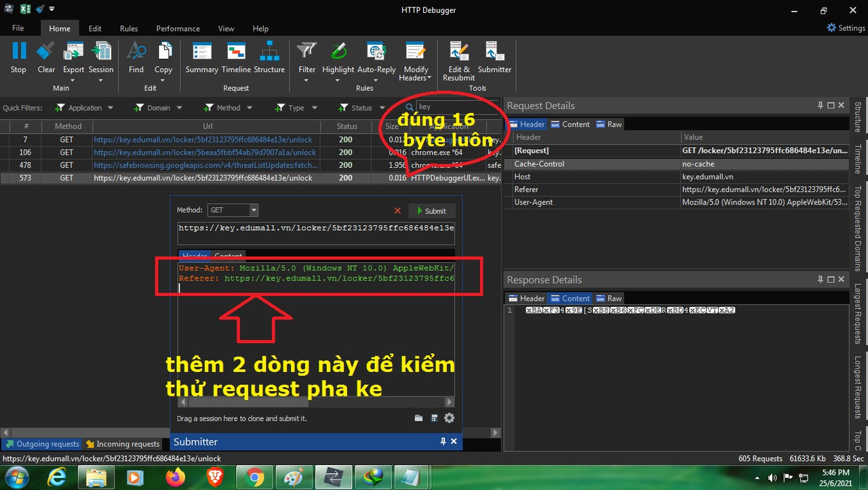Expand the Modify Headers dropdown arrow
Screen dimensions: 868x490
[430, 78]
